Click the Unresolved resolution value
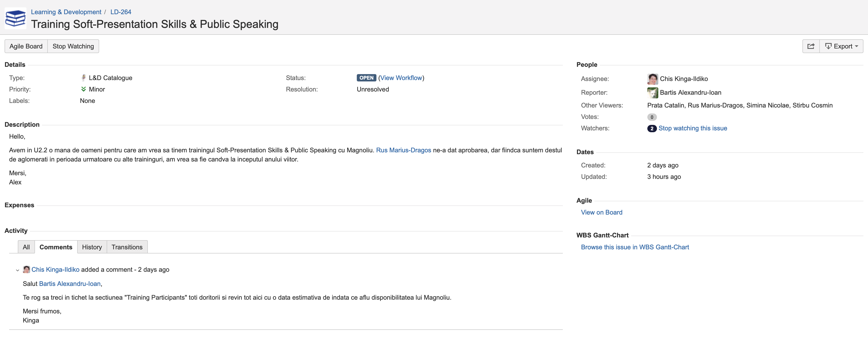The image size is (868, 339). [x=373, y=89]
